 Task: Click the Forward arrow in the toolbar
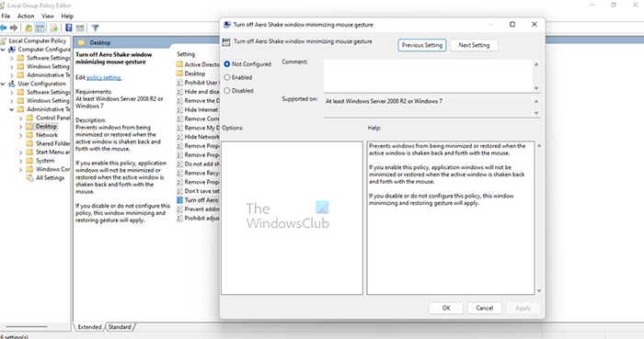point(14,28)
